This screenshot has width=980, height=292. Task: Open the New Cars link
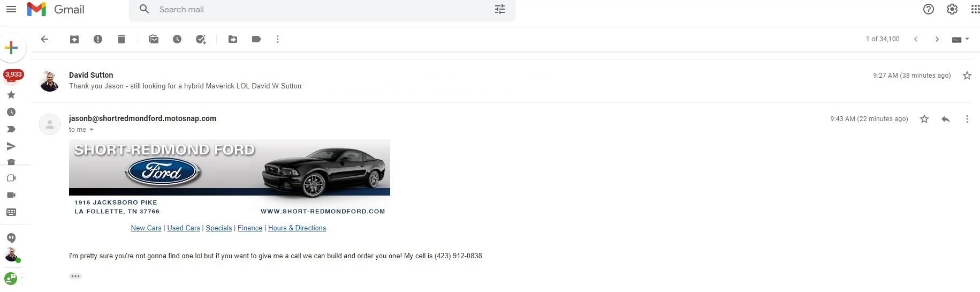tap(146, 228)
